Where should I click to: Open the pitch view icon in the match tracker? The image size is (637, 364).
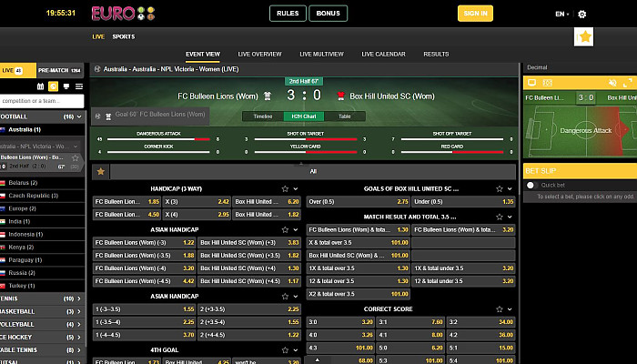(548, 83)
